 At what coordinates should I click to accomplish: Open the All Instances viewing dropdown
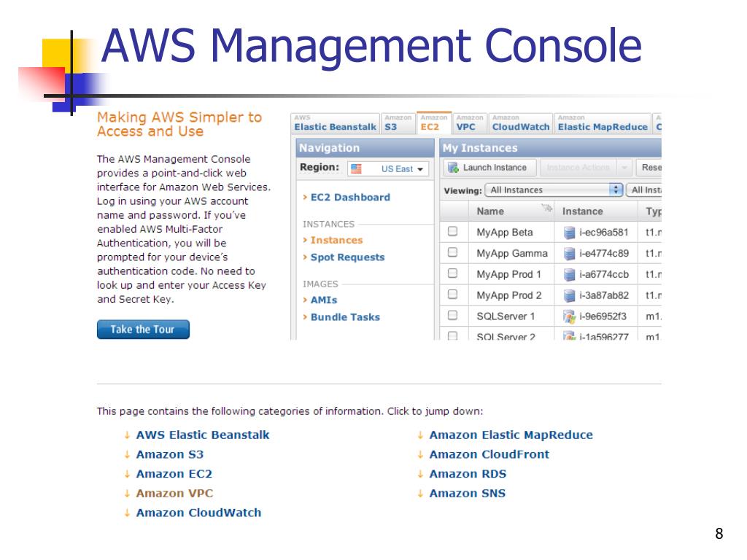(x=554, y=190)
